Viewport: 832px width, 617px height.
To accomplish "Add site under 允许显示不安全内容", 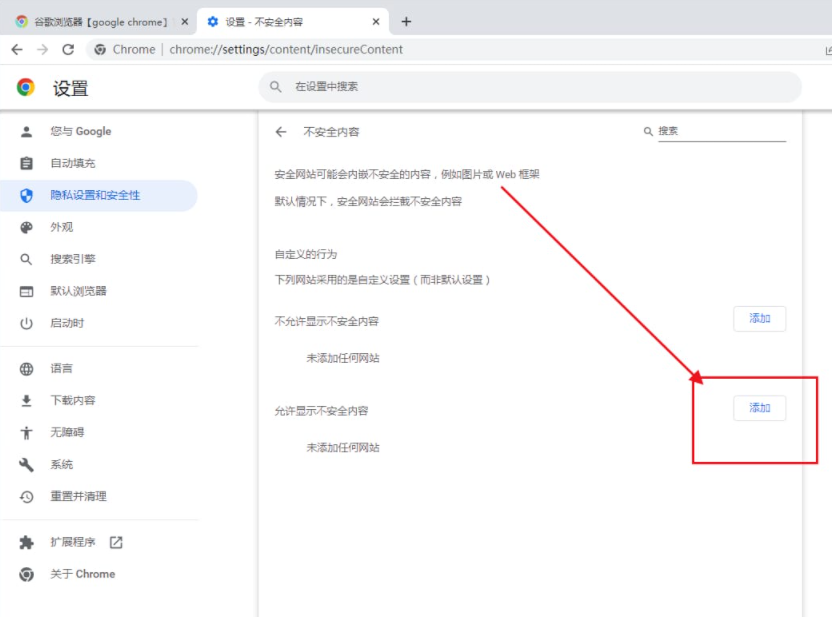I will (x=759, y=408).
